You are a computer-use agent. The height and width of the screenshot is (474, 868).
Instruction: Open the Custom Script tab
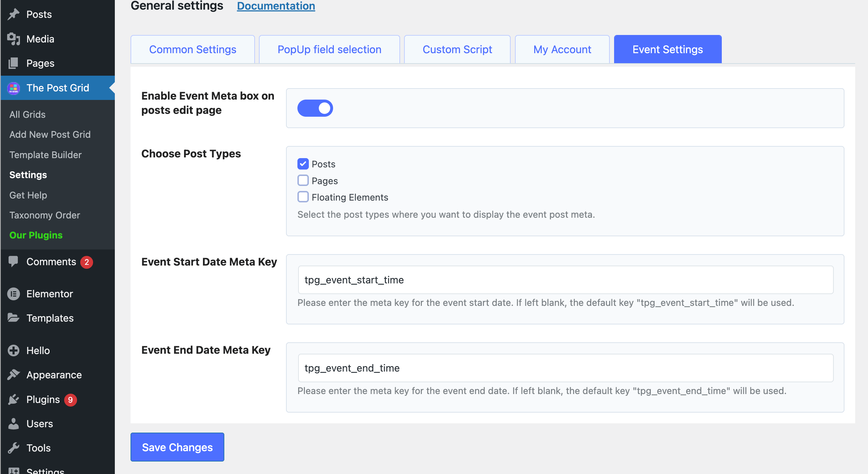pos(457,49)
